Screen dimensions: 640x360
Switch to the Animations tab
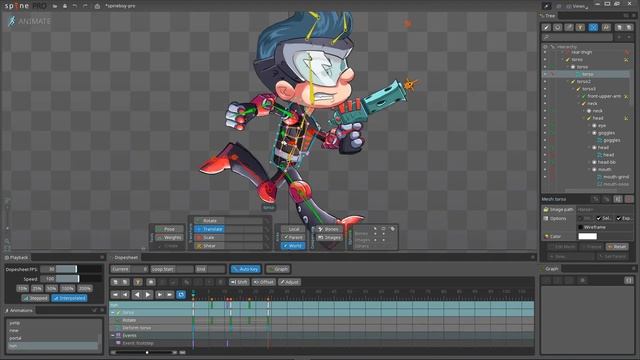(x=19, y=311)
